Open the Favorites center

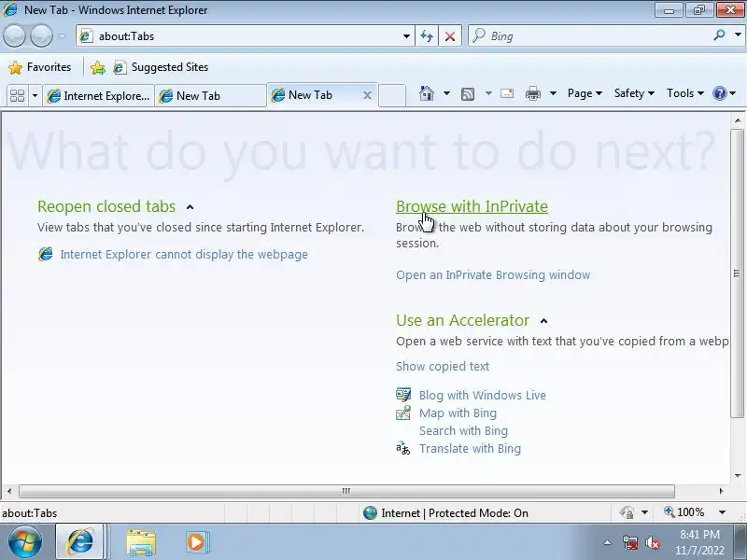[x=40, y=67]
